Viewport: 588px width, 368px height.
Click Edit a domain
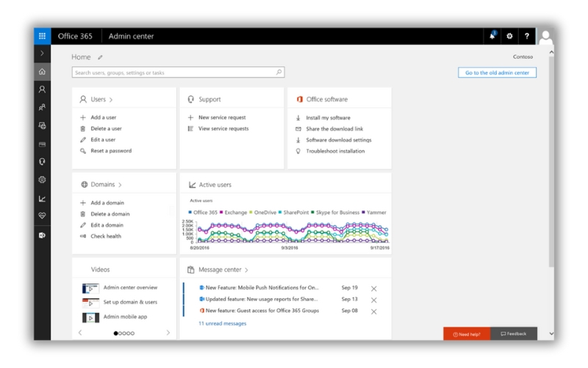coord(107,225)
